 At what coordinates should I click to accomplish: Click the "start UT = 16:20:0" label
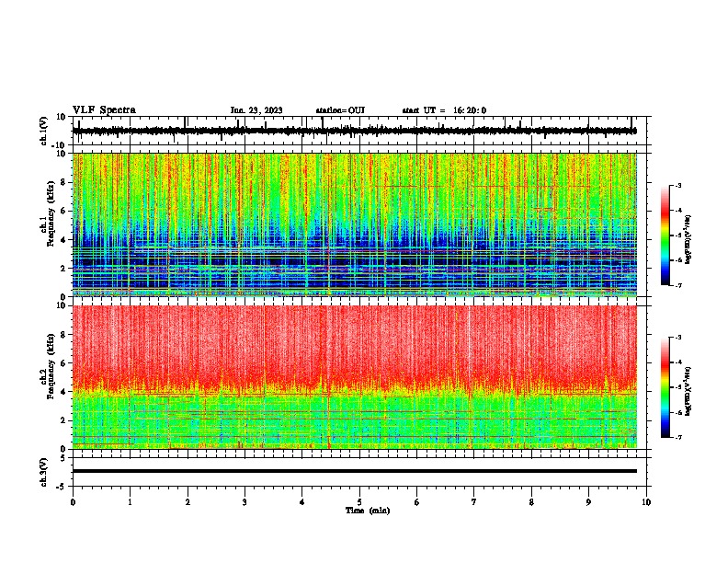[444, 110]
